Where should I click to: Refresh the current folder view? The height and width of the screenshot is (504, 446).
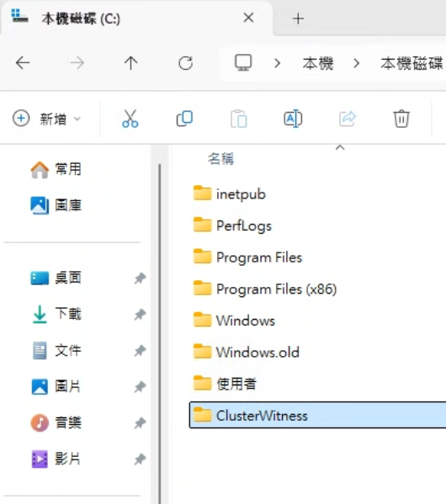click(185, 63)
